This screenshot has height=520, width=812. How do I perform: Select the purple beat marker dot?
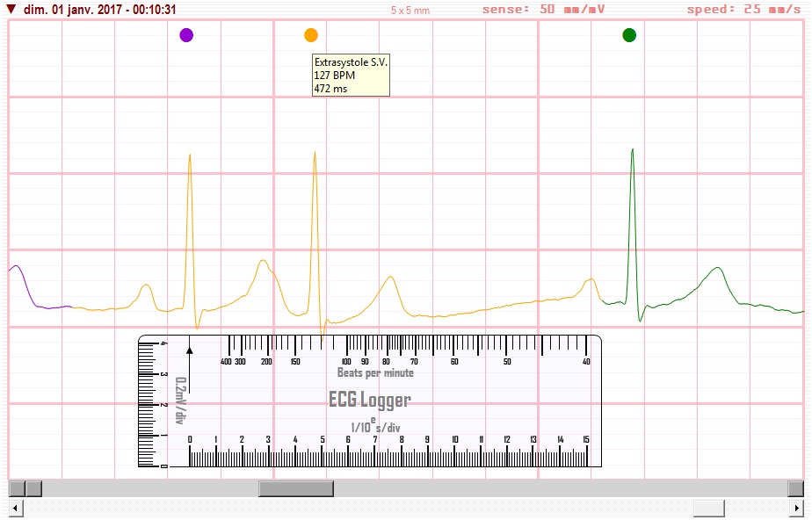pos(186,37)
